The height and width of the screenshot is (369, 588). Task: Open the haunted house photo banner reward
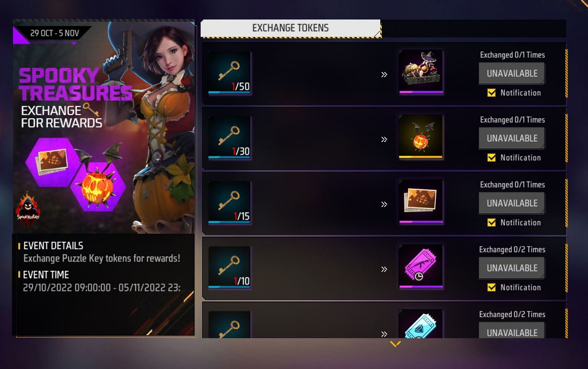point(421,201)
